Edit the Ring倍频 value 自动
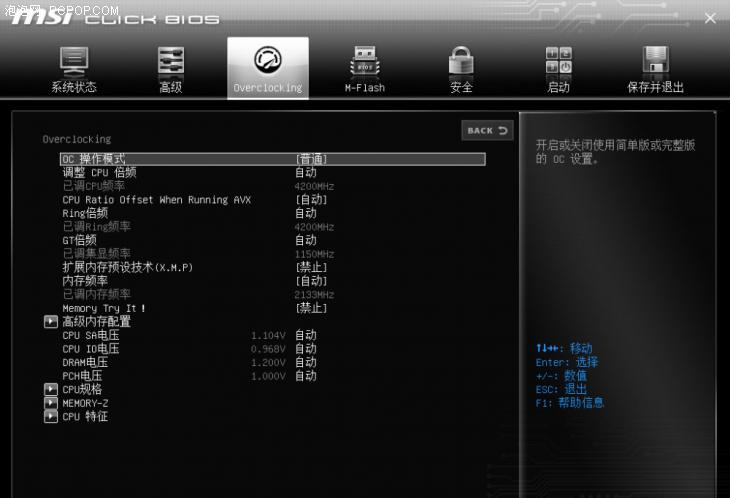 [x=306, y=213]
